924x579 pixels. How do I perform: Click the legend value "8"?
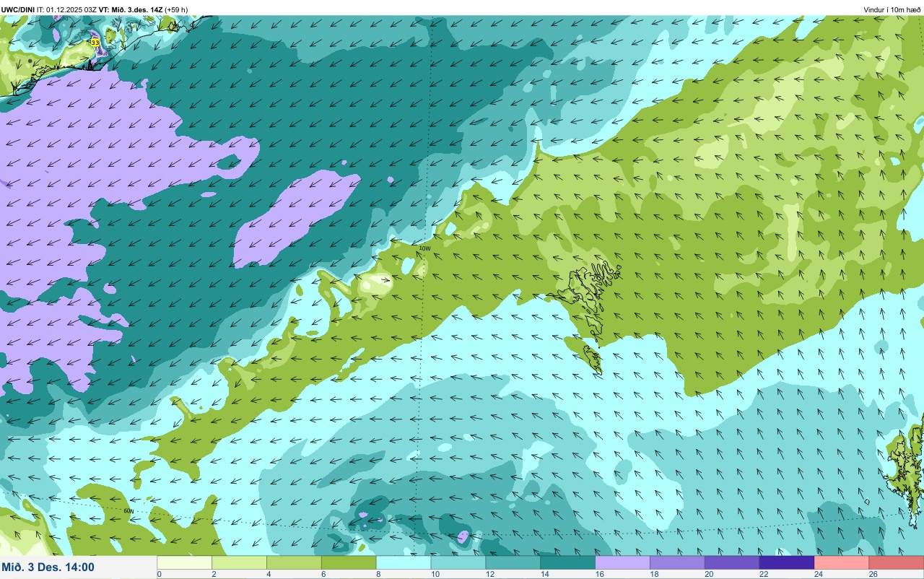[377, 574]
